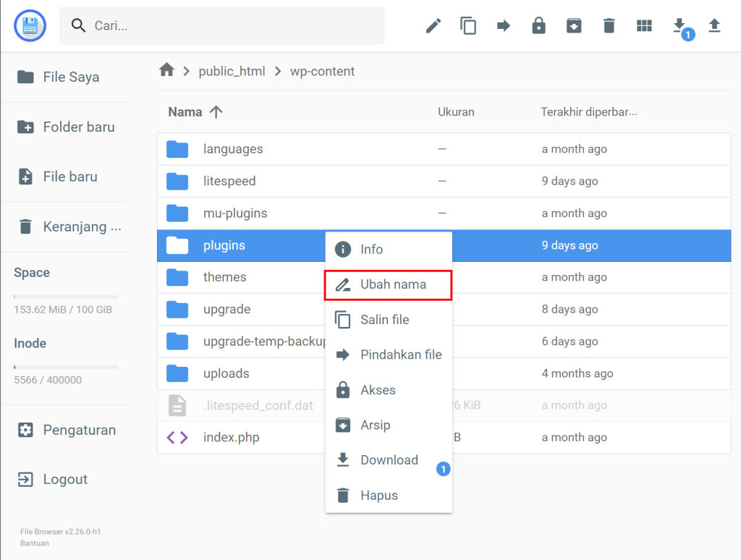This screenshot has width=741, height=560.
Task: Click the search magnifier icon
Action: pyautogui.click(x=78, y=25)
